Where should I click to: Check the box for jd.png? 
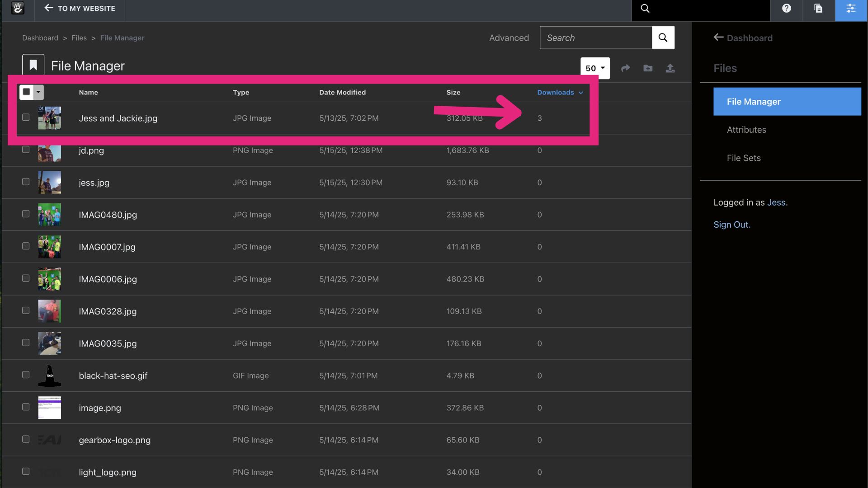point(26,150)
